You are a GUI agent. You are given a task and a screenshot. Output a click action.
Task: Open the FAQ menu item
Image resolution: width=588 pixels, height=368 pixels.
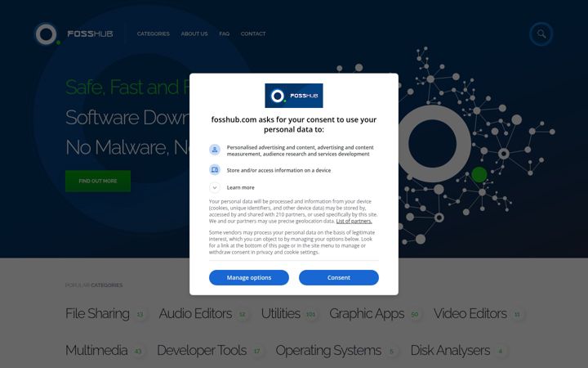[225, 34]
